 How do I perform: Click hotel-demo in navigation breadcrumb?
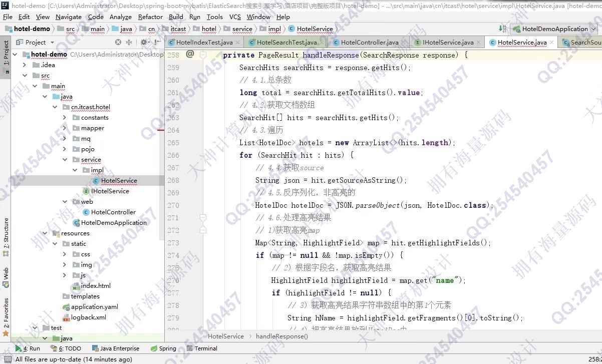coord(28,29)
